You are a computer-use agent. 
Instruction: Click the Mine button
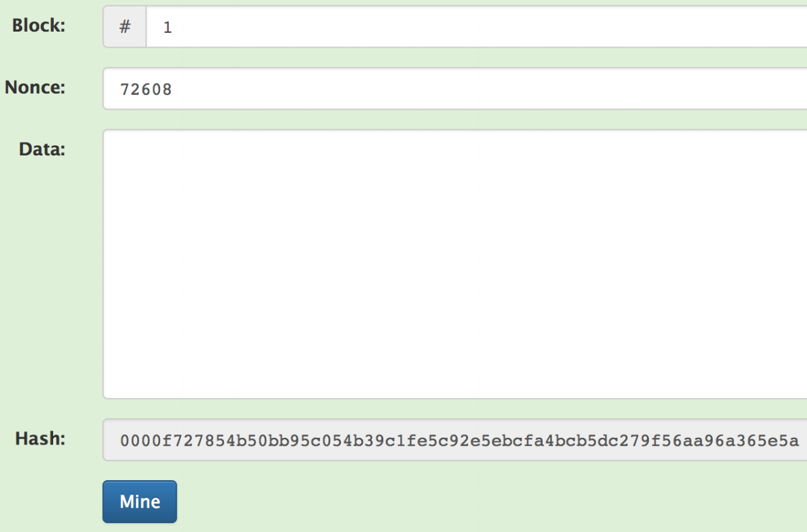139,502
